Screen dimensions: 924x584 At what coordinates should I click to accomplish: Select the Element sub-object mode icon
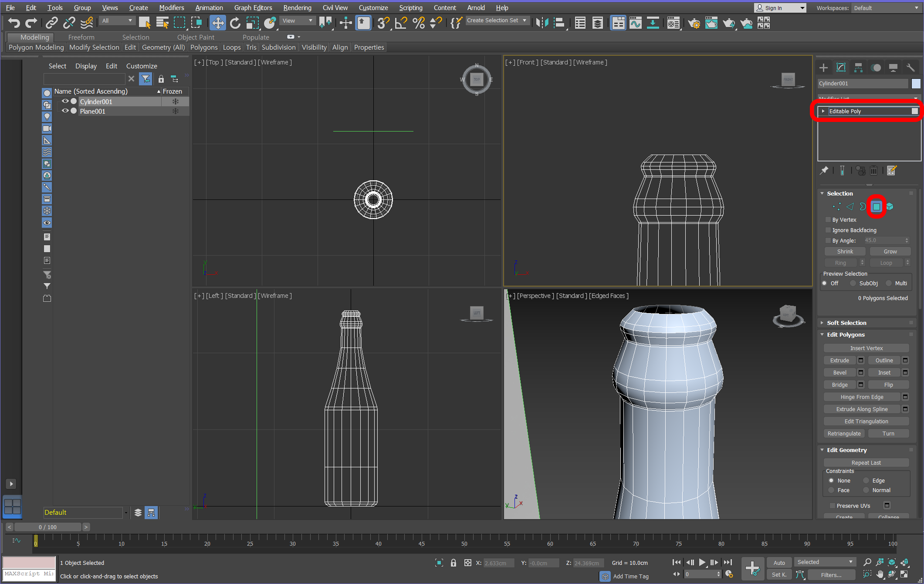pos(890,206)
